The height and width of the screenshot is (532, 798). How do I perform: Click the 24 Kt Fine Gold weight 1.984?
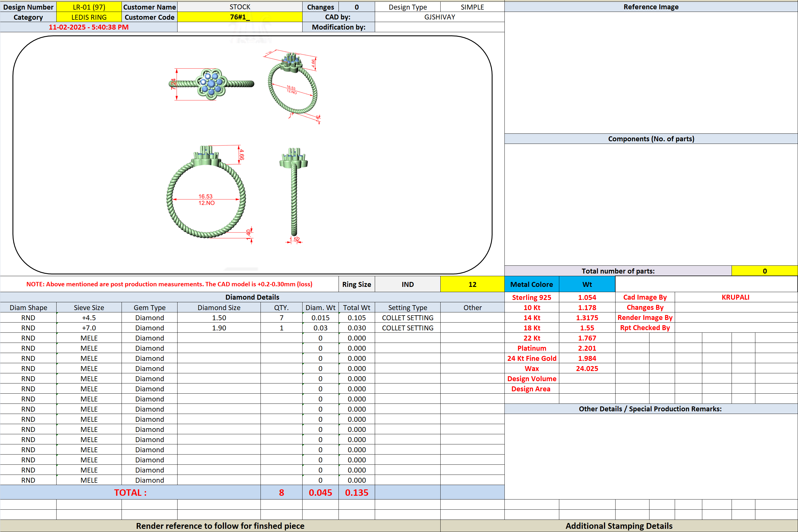(587, 358)
